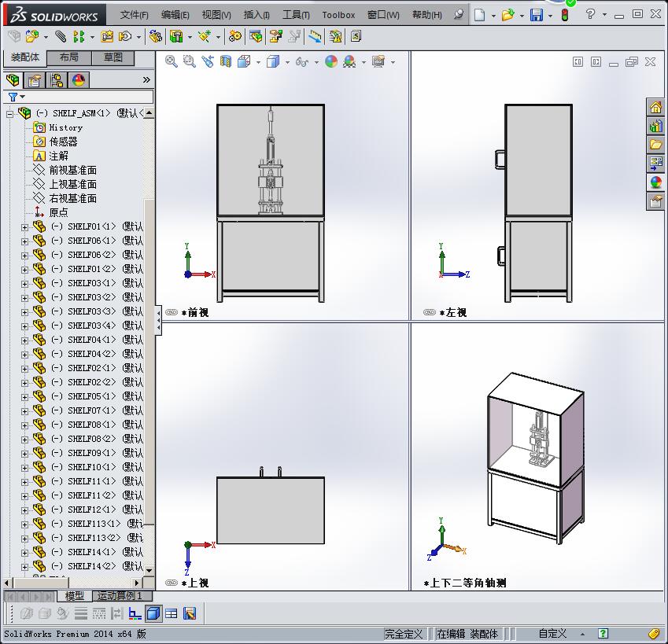Click the Zoom to Area icon

pyautogui.click(x=189, y=61)
